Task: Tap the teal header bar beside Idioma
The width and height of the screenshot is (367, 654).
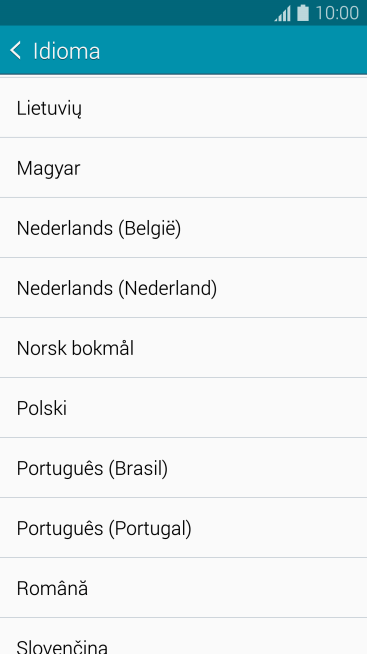Action: [234, 50]
